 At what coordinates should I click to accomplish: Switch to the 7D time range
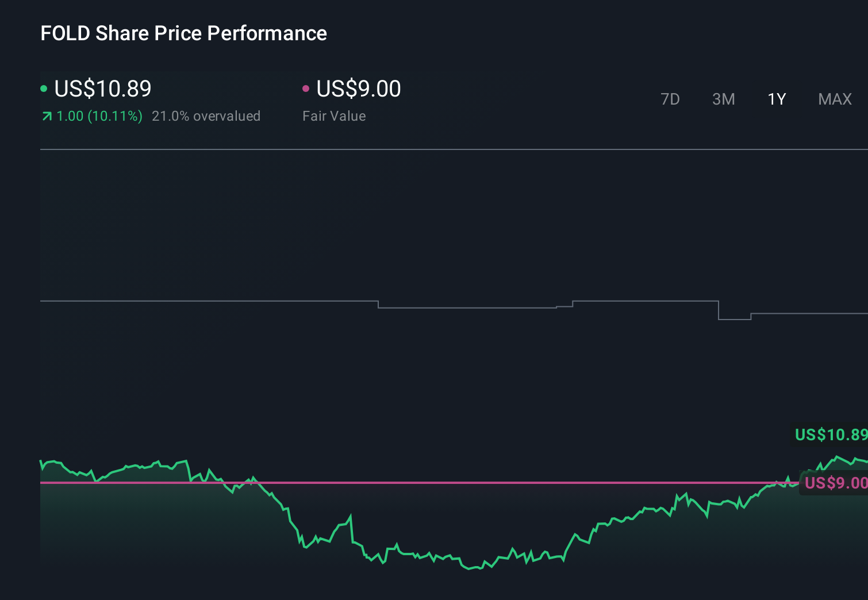click(x=670, y=99)
